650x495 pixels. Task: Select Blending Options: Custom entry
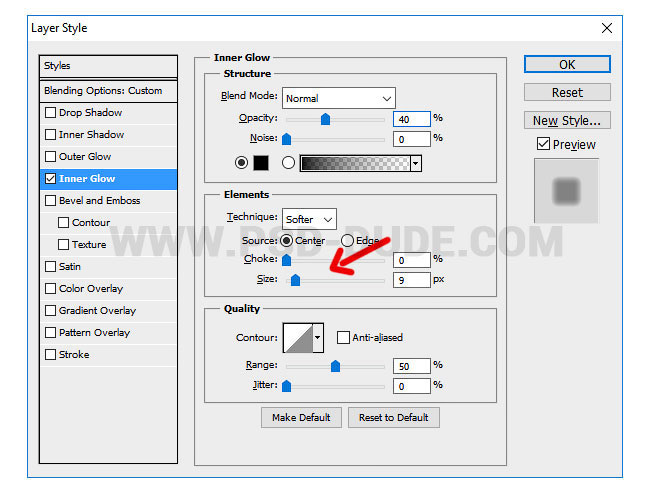(x=108, y=90)
